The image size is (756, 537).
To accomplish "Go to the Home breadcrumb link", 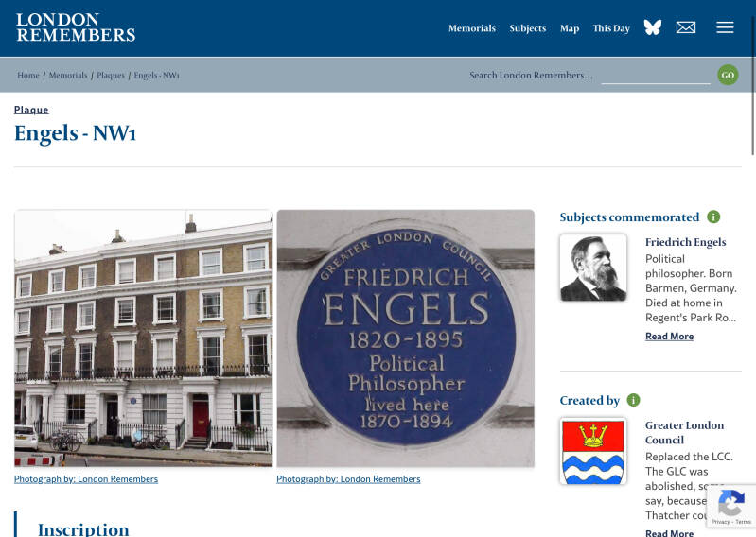I will 28,75.
